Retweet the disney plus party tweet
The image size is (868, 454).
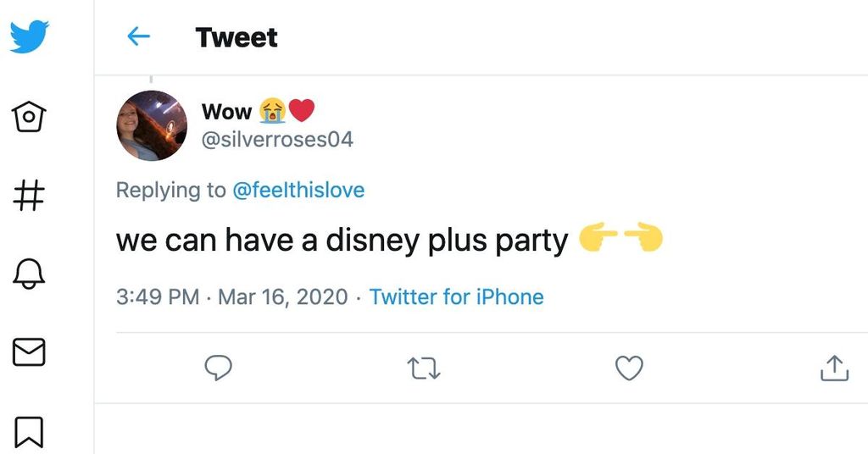pyautogui.click(x=424, y=368)
